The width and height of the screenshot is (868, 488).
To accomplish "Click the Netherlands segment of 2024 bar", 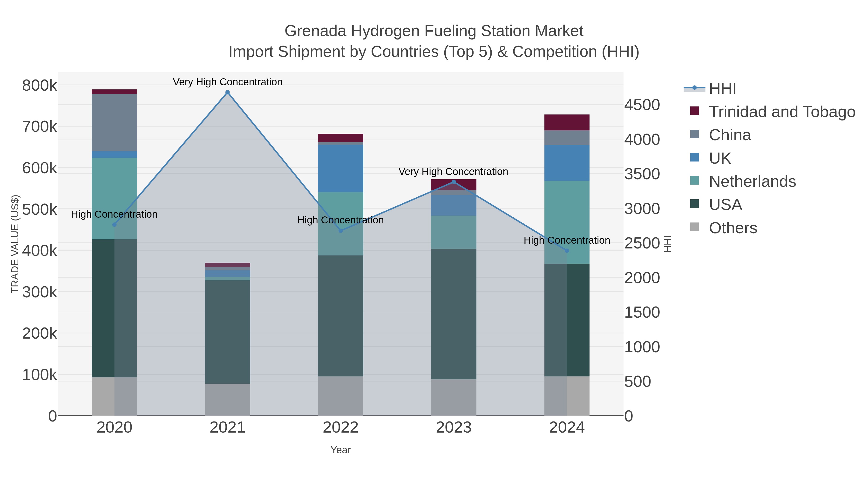I will [567, 222].
